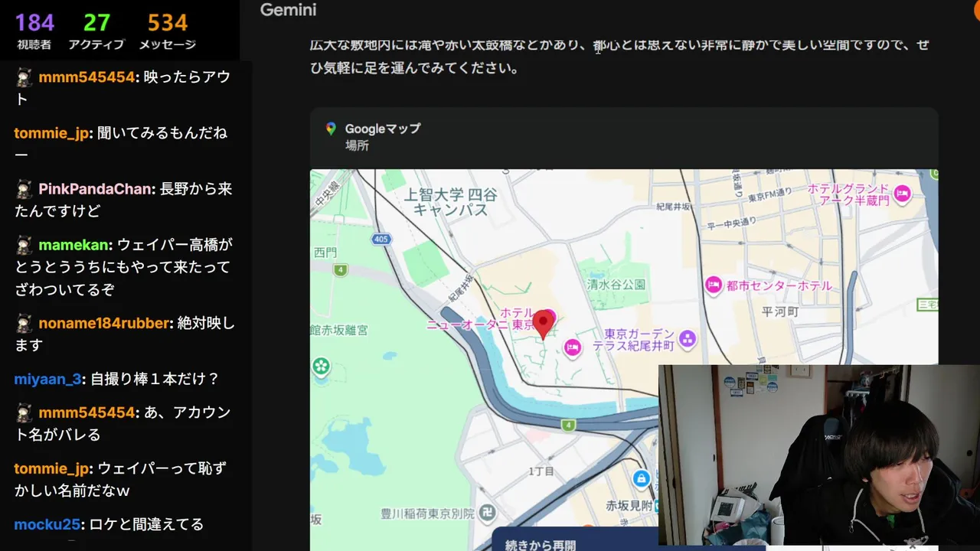The image size is (980, 551).
Task: Click username mocku25
Action: (47, 524)
